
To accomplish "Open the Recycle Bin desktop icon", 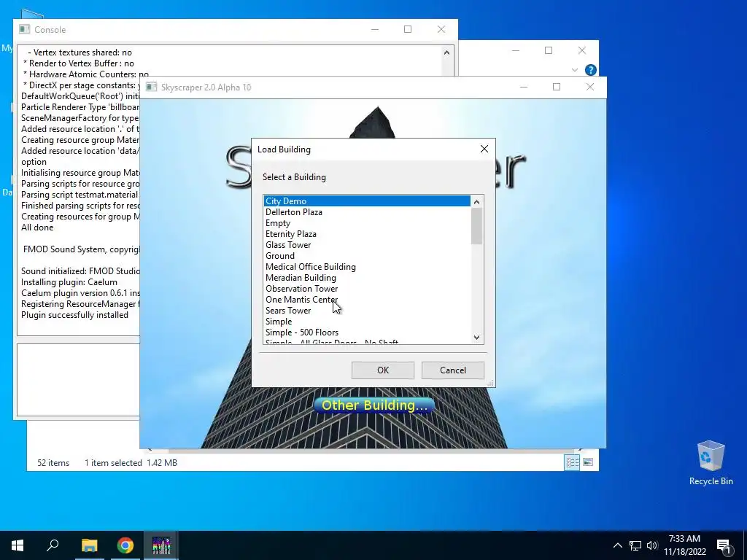I will point(711,463).
